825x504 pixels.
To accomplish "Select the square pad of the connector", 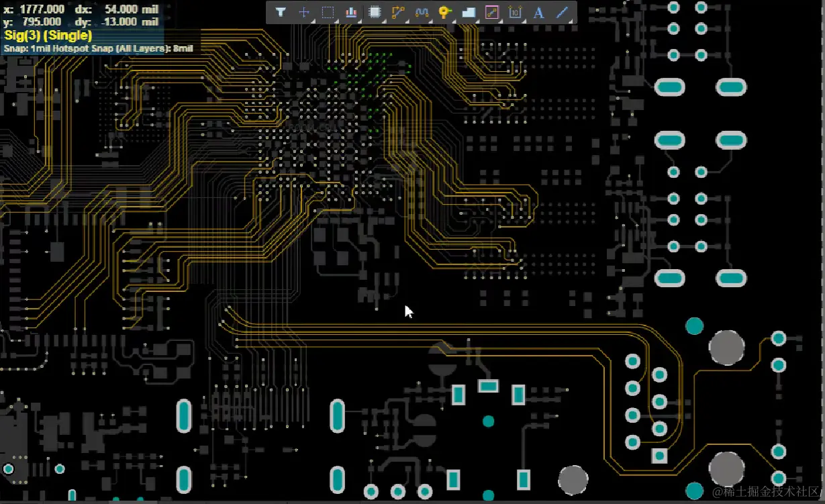I will [x=660, y=456].
